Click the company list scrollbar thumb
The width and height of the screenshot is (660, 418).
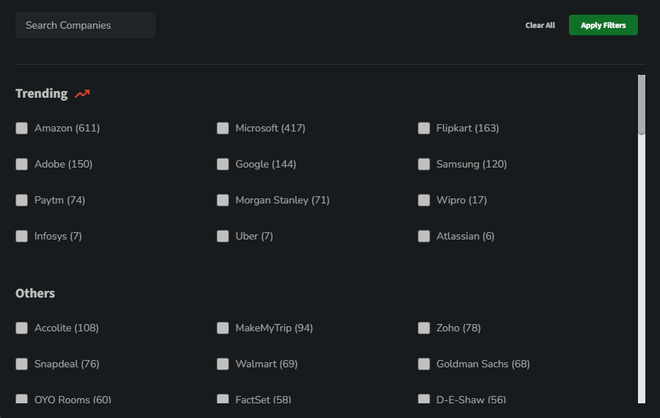point(641,104)
